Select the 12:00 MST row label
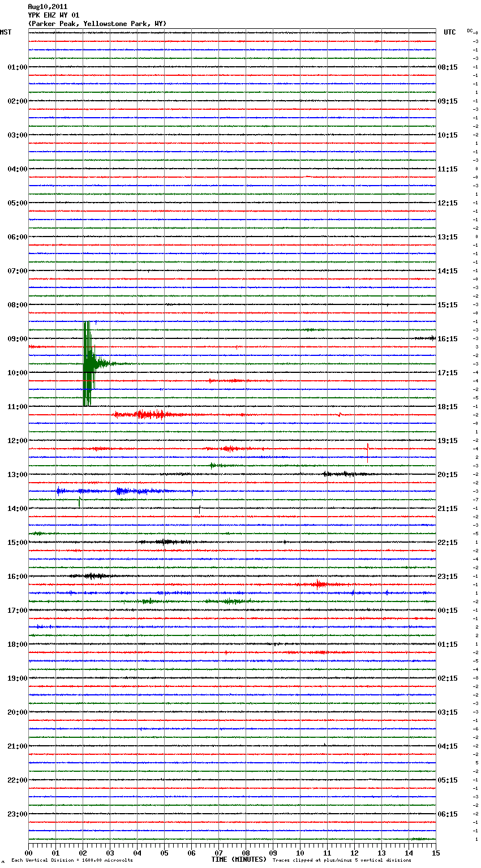The height and width of the screenshot is (868, 481). point(18,441)
